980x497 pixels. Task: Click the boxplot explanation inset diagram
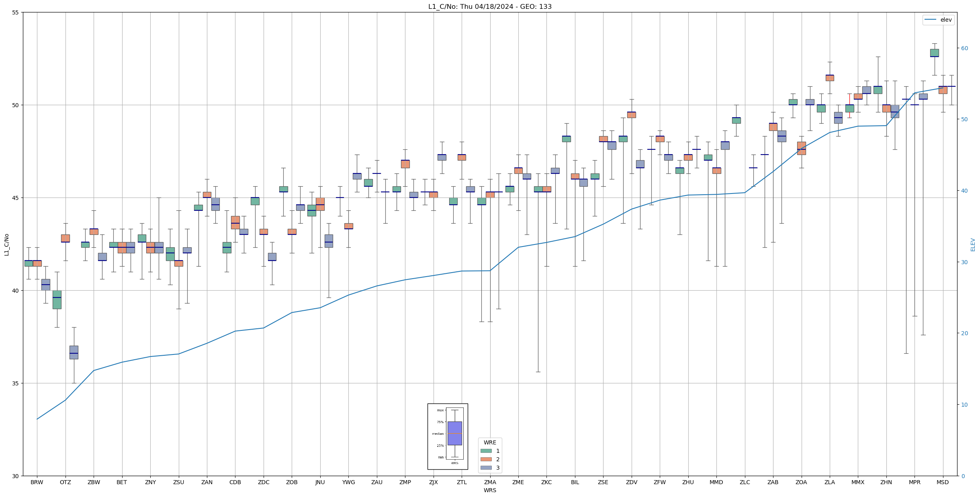click(x=448, y=436)
